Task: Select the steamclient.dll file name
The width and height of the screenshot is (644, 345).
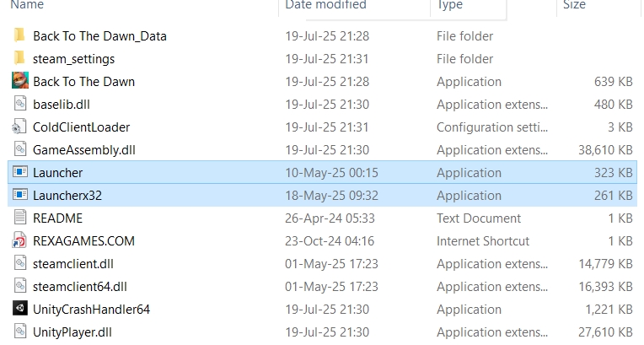Action: 73,264
